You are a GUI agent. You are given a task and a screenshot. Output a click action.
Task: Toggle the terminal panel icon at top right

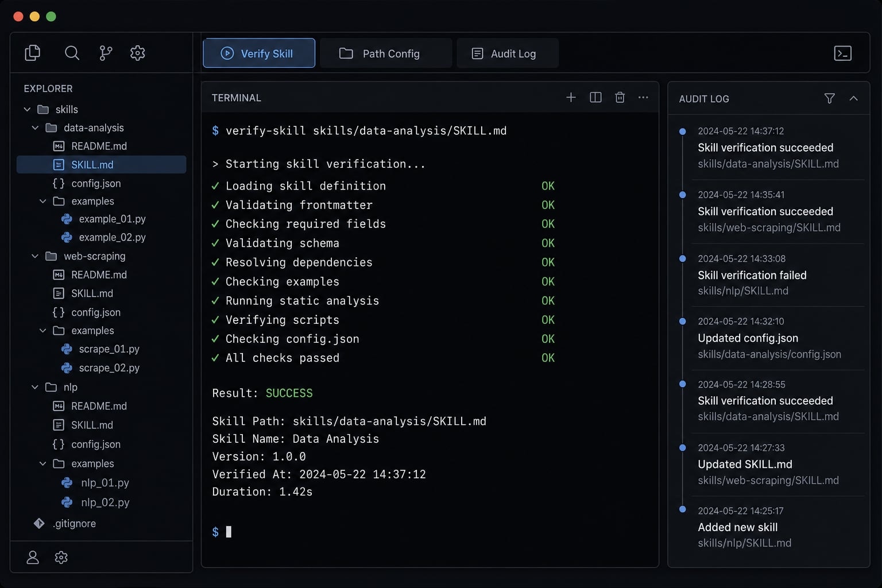(x=842, y=53)
